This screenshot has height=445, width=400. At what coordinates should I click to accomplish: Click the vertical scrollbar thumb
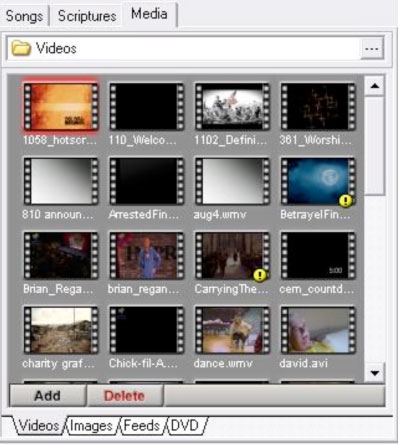375,145
